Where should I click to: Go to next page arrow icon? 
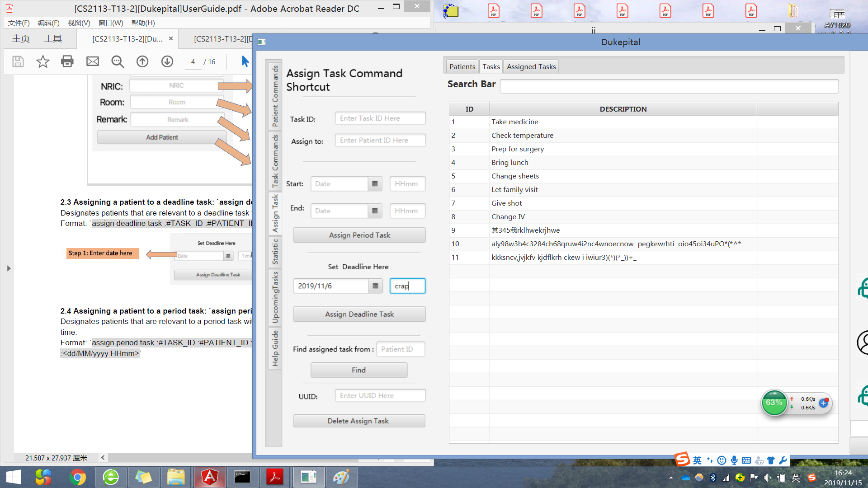point(167,61)
